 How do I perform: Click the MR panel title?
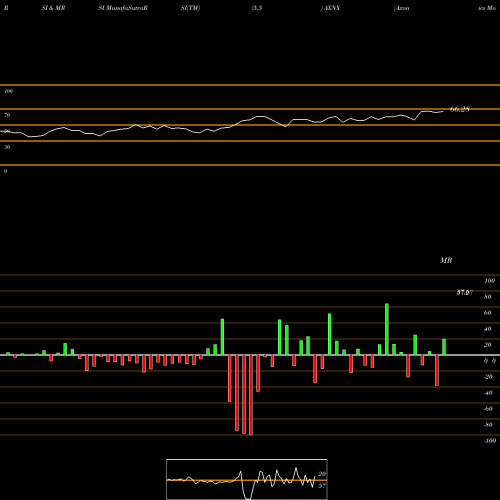446,260
